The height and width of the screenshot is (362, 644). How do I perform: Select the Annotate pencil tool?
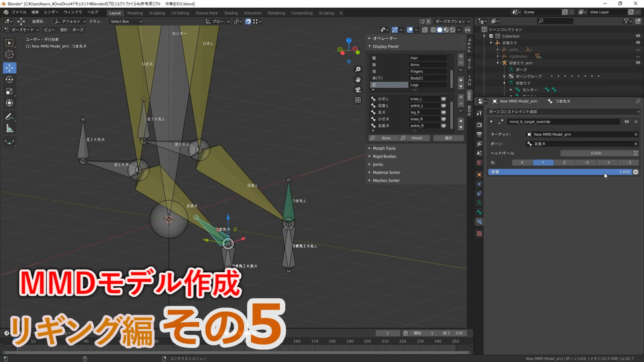(x=9, y=117)
